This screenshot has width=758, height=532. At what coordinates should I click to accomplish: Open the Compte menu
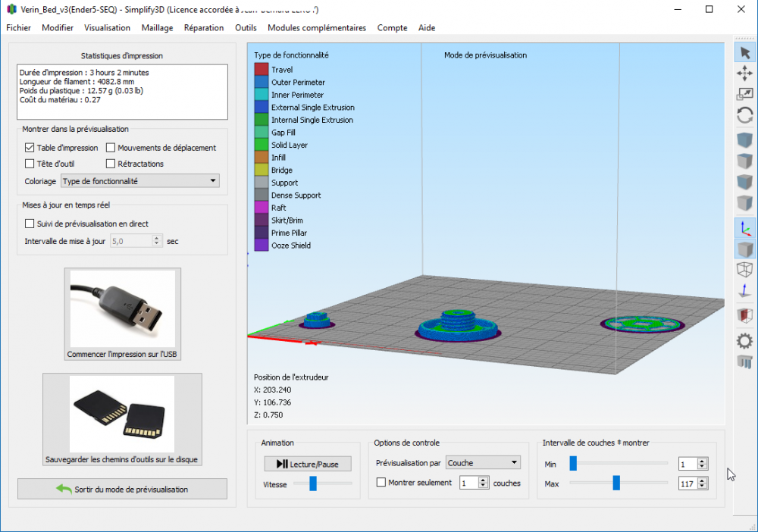pos(392,27)
